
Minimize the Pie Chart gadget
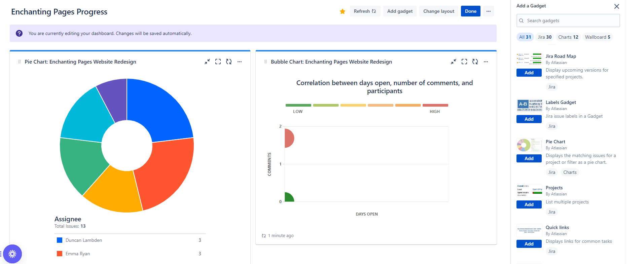click(207, 62)
